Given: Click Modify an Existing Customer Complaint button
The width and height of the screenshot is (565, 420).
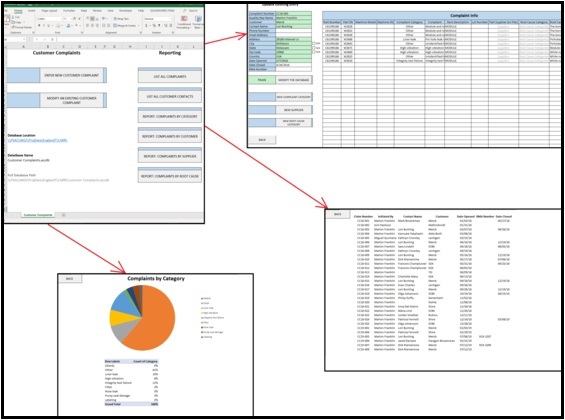Looking at the screenshot, I should [71, 100].
